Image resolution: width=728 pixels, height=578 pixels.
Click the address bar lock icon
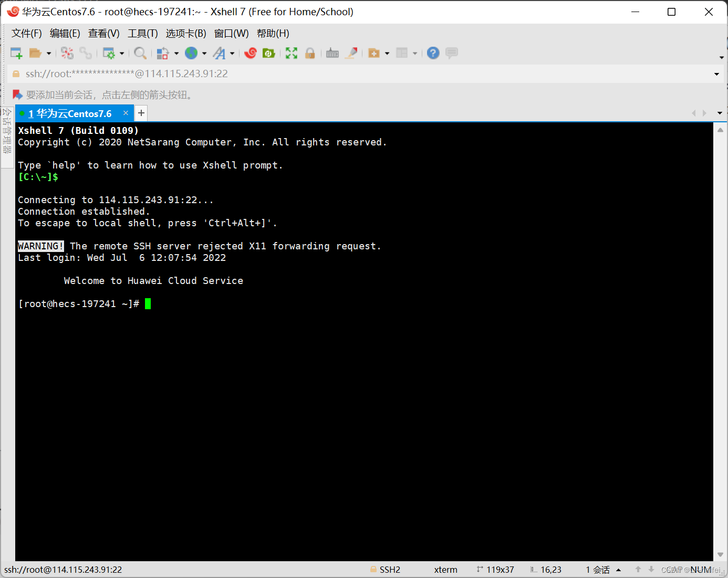[x=16, y=74]
